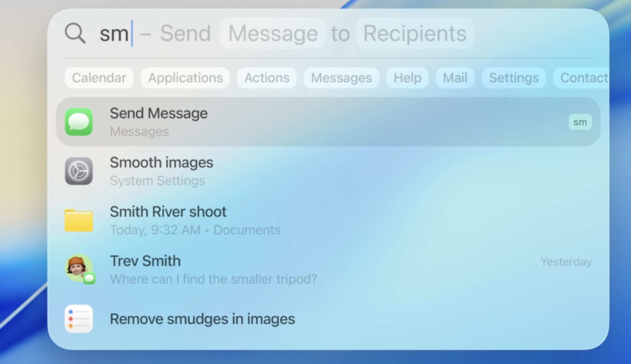This screenshot has width=631, height=364.
Task: Choose the Help filter chip
Action: [407, 78]
